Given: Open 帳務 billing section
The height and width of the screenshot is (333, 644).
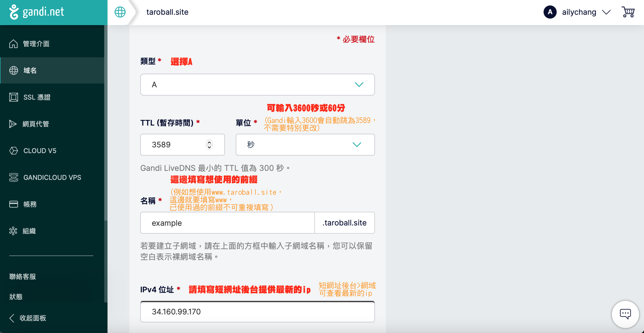Looking at the screenshot, I should [30, 204].
